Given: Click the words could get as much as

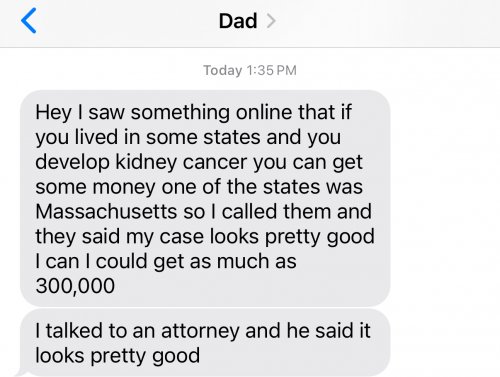Looking at the screenshot, I should [x=196, y=261].
